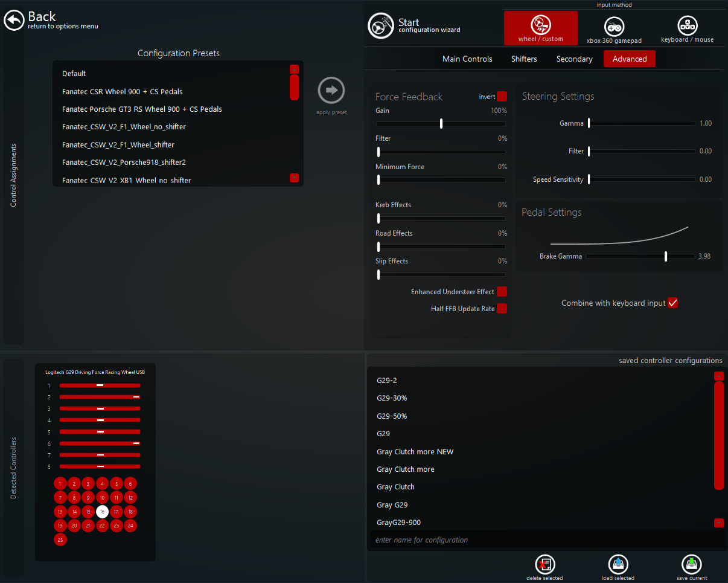Image resolution: width=728 pixels, height=583 pixels.
Task: Start the configuration wizard via wheel icon
Action: click(x=380, y=25)
